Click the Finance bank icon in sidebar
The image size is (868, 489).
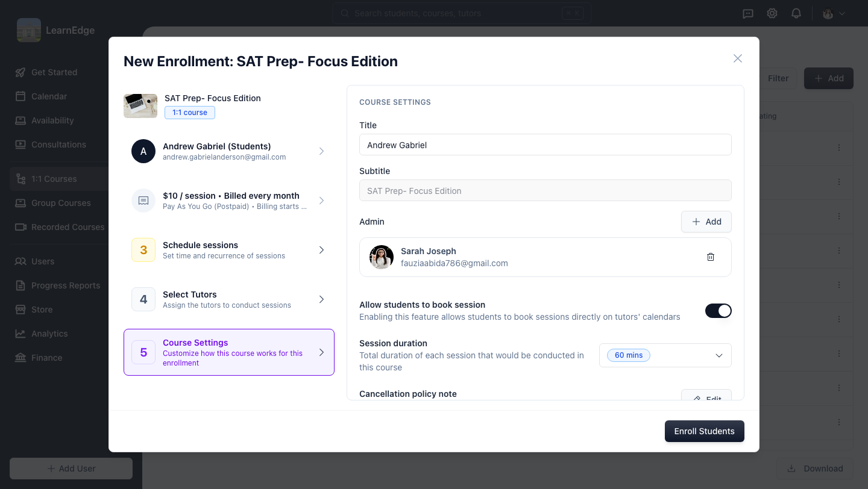click(x=20, y=358)
